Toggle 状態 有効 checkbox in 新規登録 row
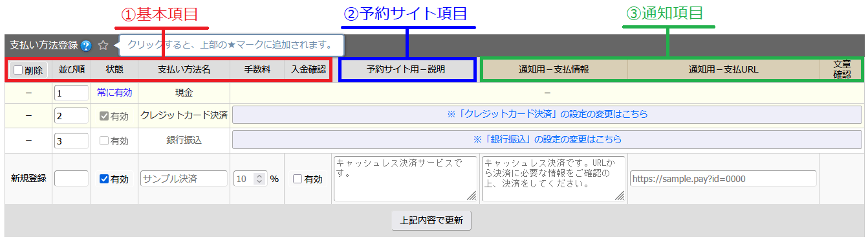 pyautogui.click(x=103, y=179)
